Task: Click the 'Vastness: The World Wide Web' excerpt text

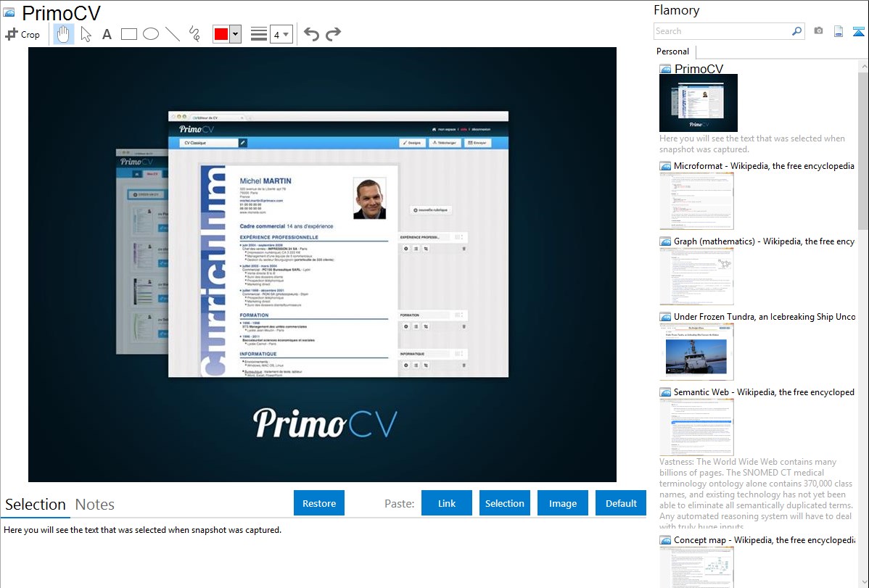Action: (757, 494)
